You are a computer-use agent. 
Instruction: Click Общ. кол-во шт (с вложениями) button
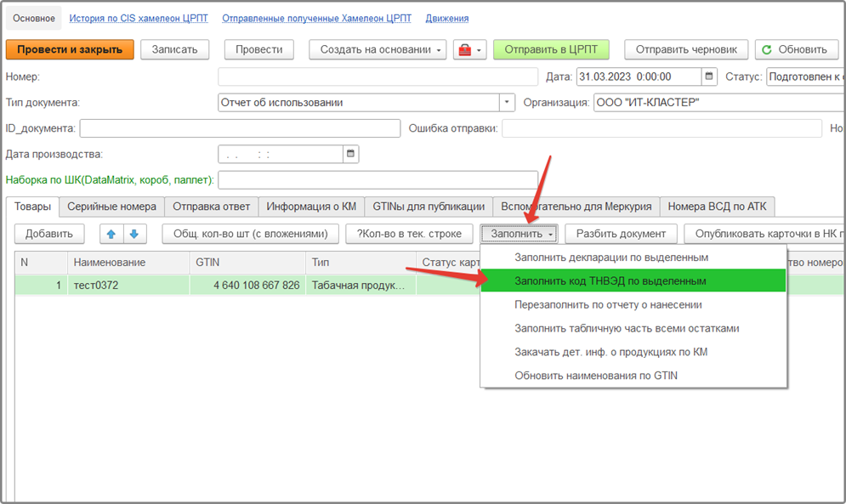point(250,234)
